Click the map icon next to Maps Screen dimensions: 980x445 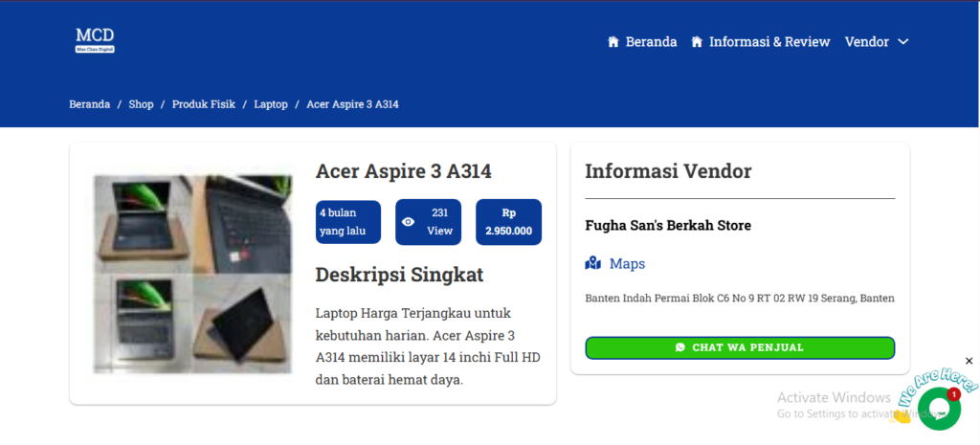click(x=592, y=264)
